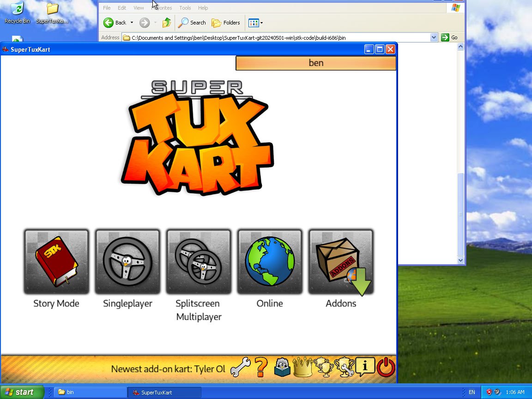Open the Addons box icon
The image size is (532, 399).
(x=341, y=261)
